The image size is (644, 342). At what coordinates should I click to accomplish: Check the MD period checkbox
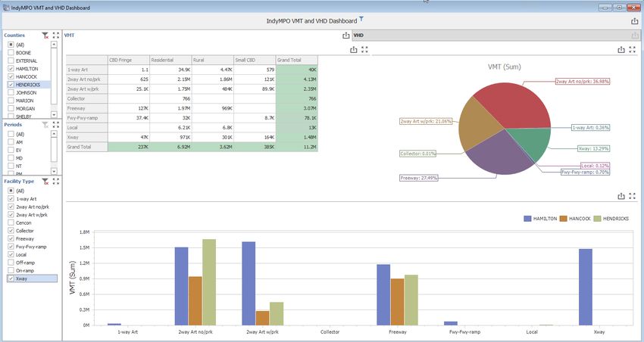point(11,158)
